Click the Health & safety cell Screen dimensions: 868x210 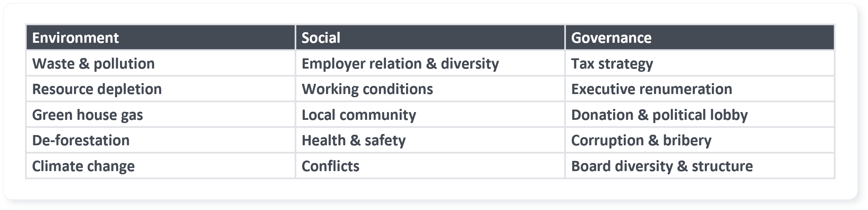[x=430, y=140]
